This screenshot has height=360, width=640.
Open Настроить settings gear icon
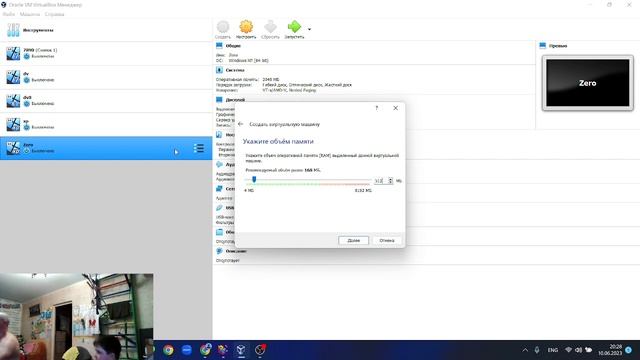[x=246, y=27]
